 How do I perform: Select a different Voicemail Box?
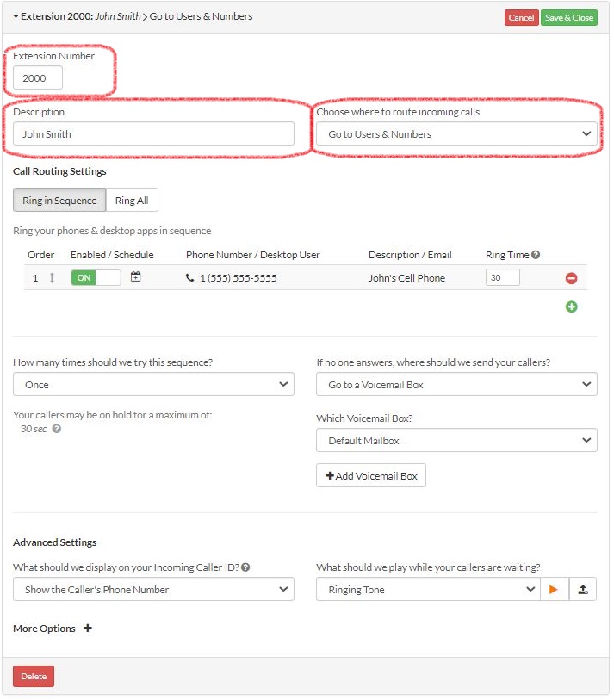[x=457, y=440]
